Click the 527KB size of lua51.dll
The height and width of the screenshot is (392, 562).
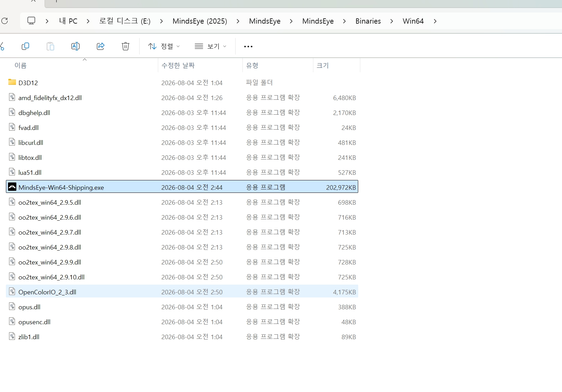(347, 172)
